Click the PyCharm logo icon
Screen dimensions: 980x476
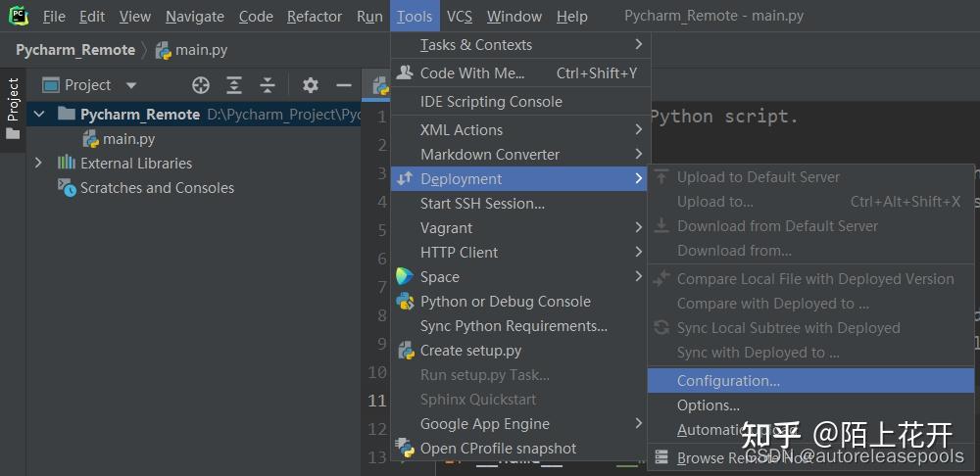19,16
